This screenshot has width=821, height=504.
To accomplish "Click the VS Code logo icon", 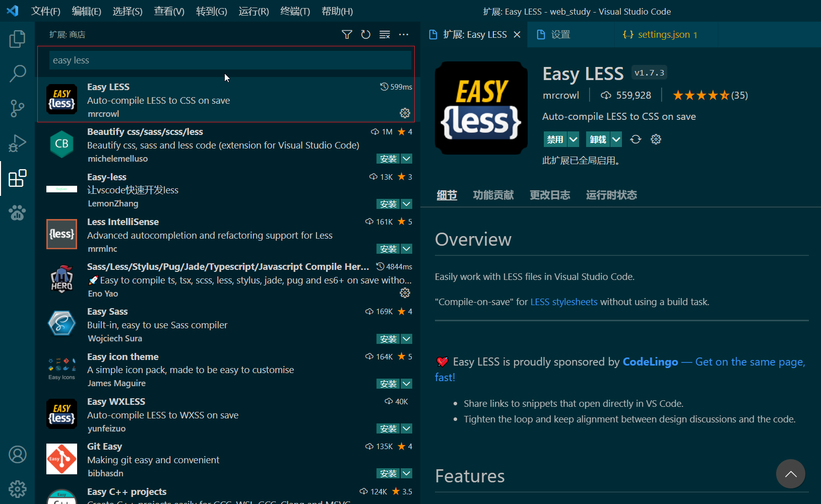I will [13, 11].
